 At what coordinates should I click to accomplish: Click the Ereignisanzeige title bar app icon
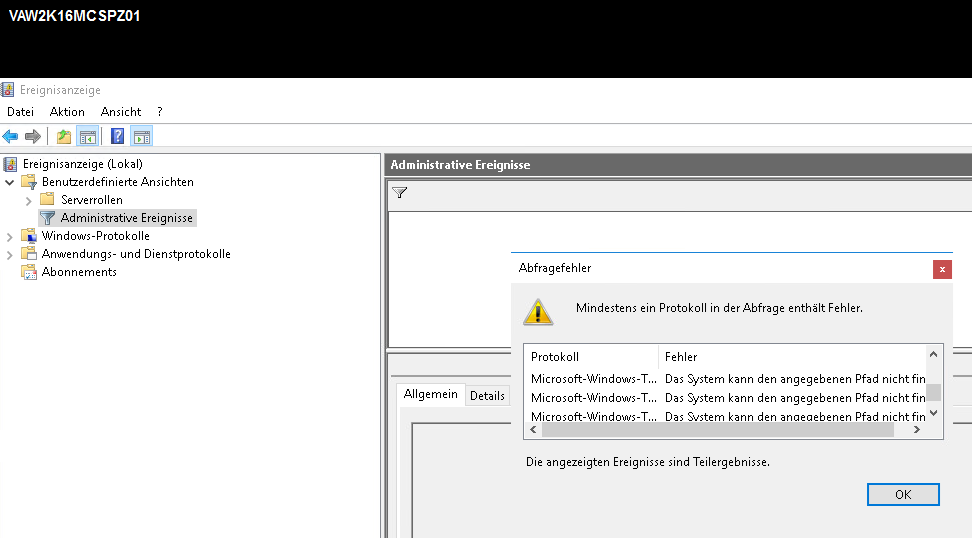click(7, 90)
